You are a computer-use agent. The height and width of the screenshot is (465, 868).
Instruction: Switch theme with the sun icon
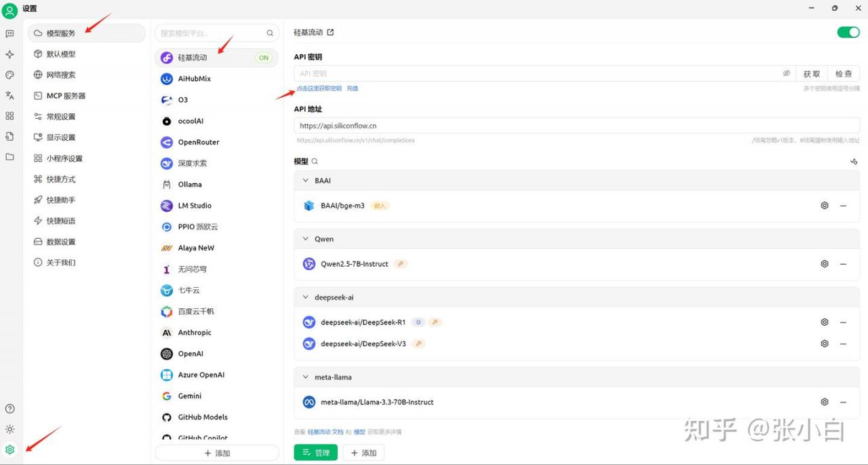pos(9,429)
